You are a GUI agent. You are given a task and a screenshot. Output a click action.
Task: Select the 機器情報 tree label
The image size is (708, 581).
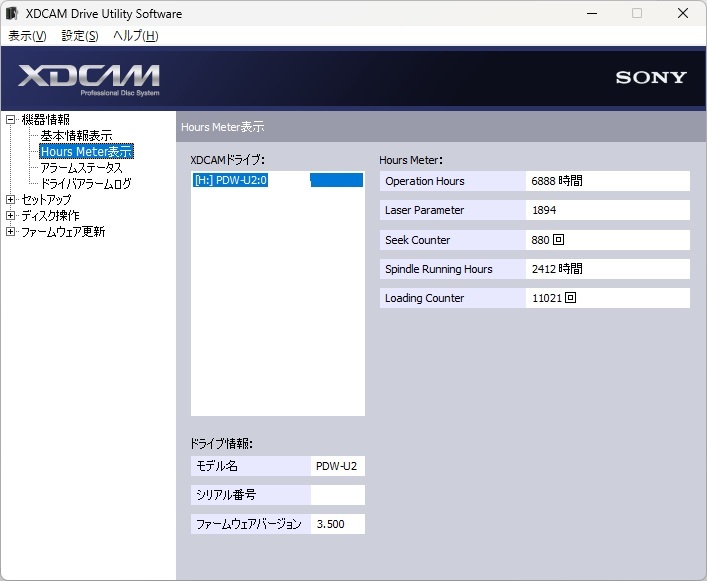46,120
